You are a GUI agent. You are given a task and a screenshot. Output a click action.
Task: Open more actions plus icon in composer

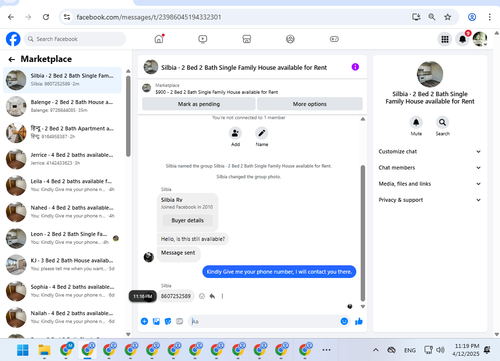[144, 321]
